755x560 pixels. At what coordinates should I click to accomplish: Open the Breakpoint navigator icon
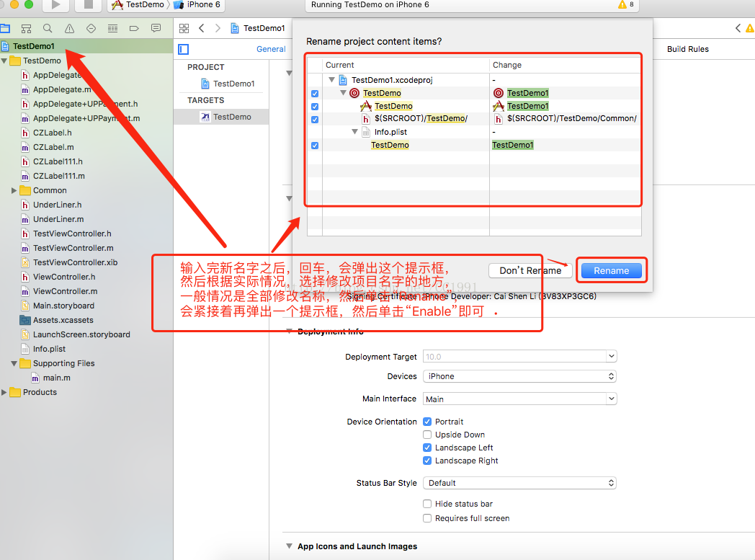tap(134, 28)
